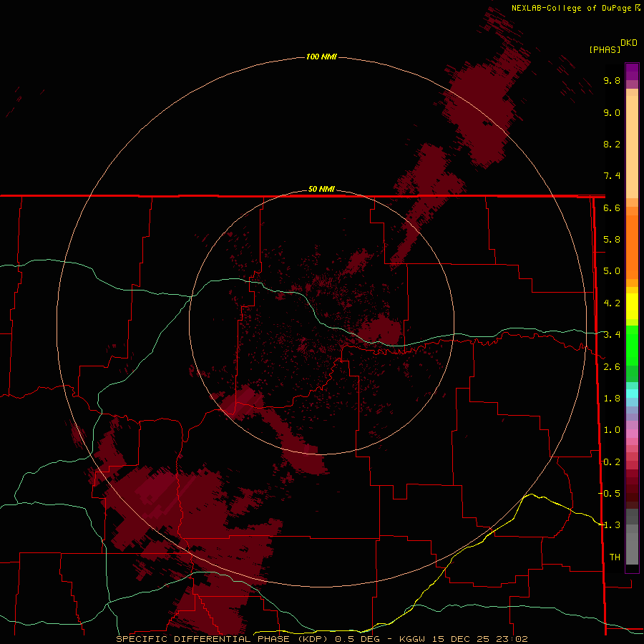Screen dimensions: 644x644
Task: Click the 2.6 value on color scale
Action: click(x=612, y=367)
